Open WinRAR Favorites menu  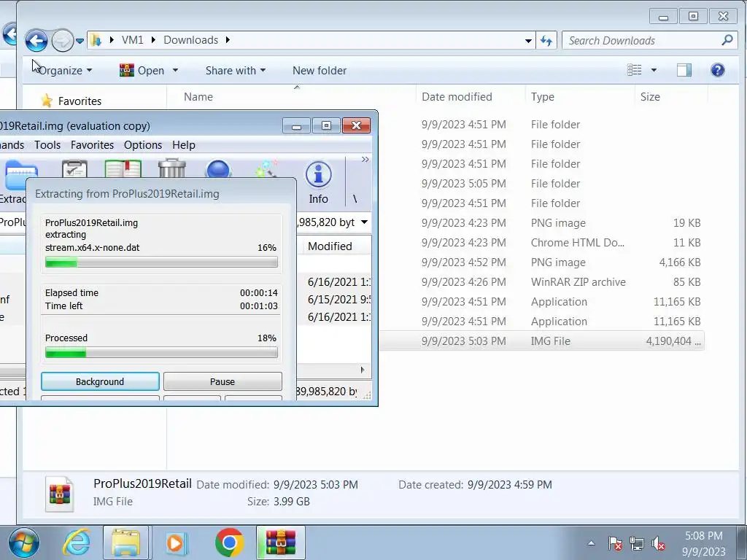(x=92, y=145)
